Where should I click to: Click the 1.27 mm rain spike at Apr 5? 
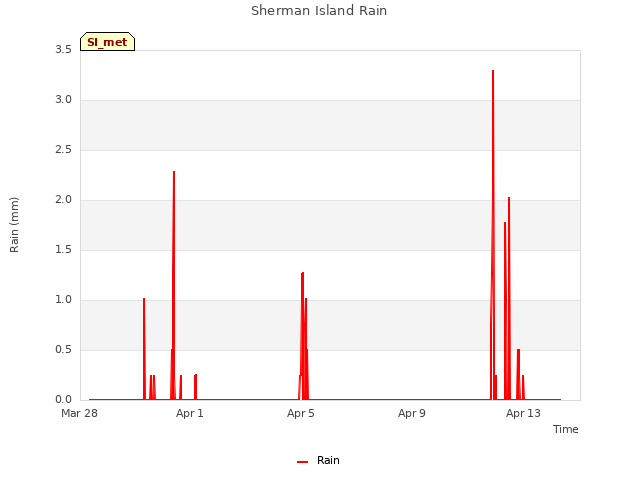(x=302, y=336)
